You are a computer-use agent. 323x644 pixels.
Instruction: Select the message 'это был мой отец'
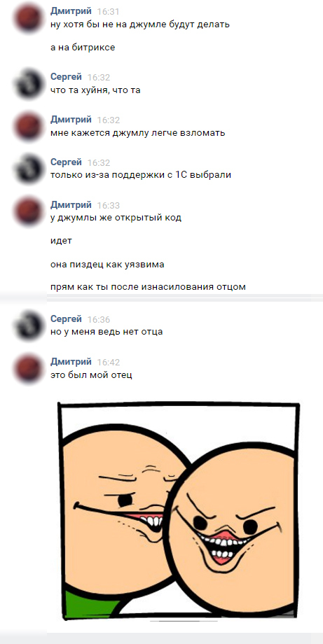coord(91,375)
